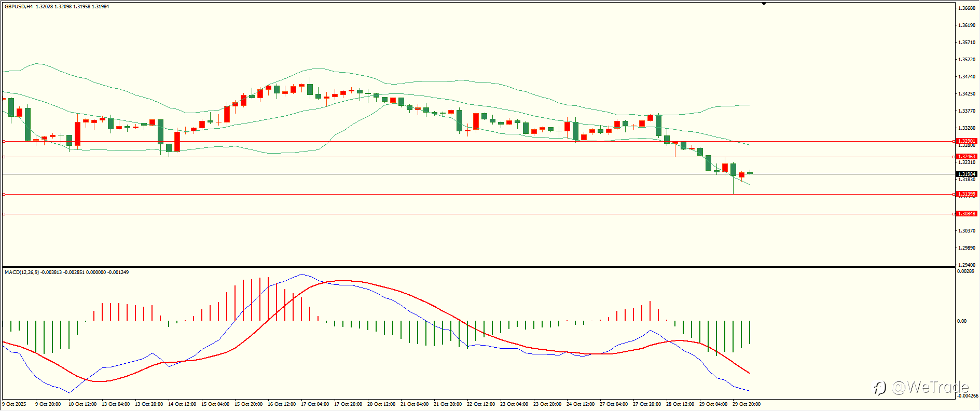Click the 1.36190 price axis value

(x=967, y=25)
